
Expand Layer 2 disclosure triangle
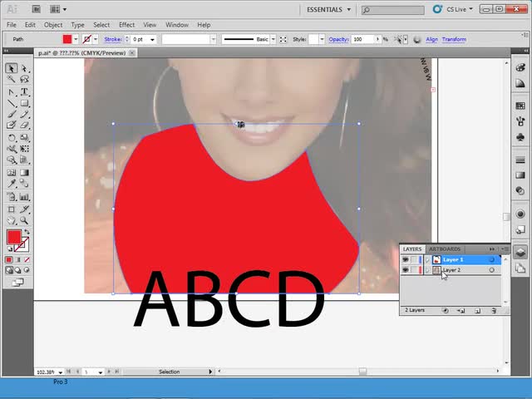(x=427, y=270)
